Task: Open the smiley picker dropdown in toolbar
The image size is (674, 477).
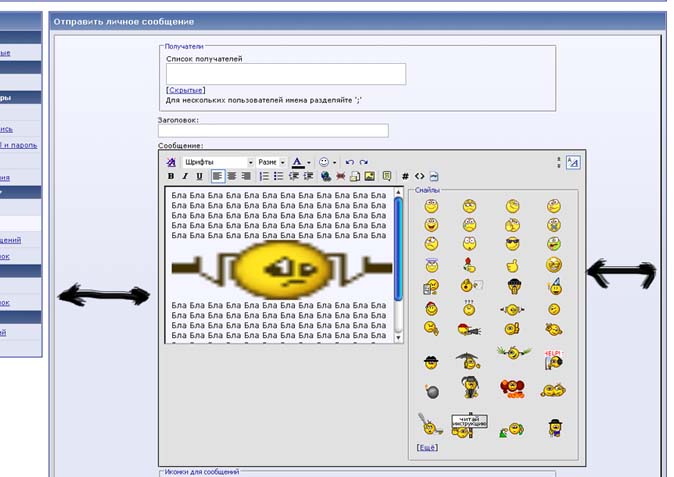Action: (334, 162)
